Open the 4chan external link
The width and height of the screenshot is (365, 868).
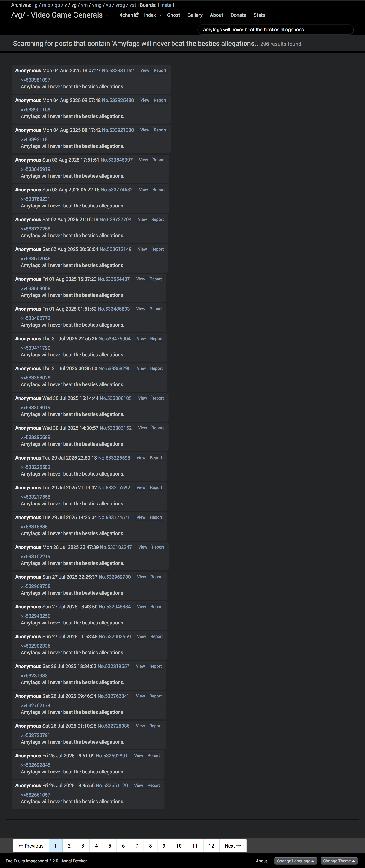[129, 15]
